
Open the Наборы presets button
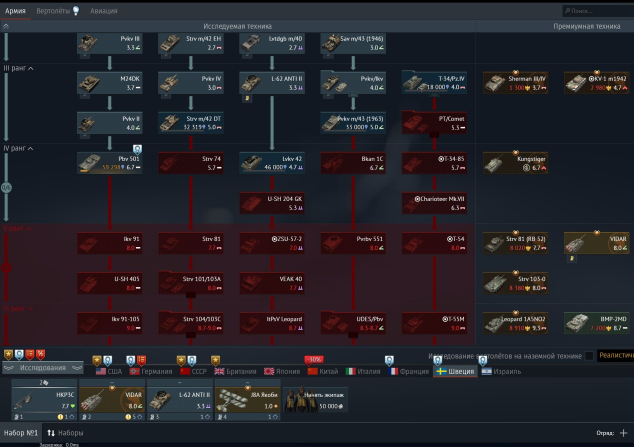65,433
